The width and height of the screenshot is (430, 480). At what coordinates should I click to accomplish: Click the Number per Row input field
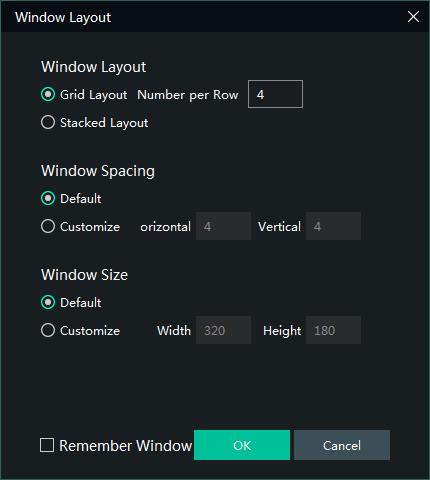[275, 94]
